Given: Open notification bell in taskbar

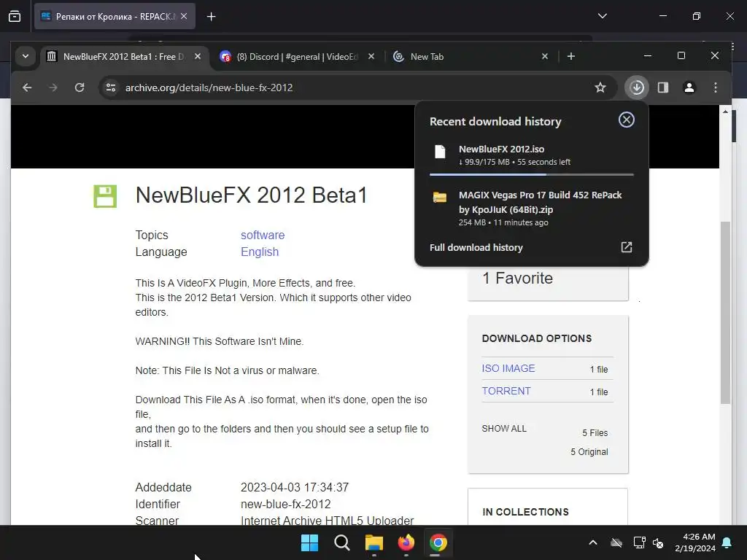Looking at the screenshot, I should click(727, 542).
